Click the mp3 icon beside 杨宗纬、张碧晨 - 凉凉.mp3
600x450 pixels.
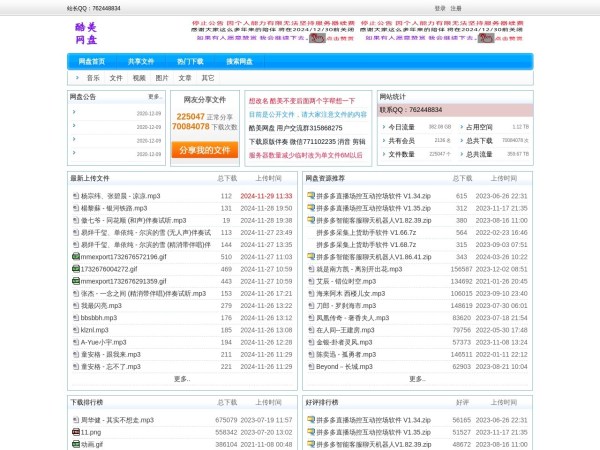(75, 196)
